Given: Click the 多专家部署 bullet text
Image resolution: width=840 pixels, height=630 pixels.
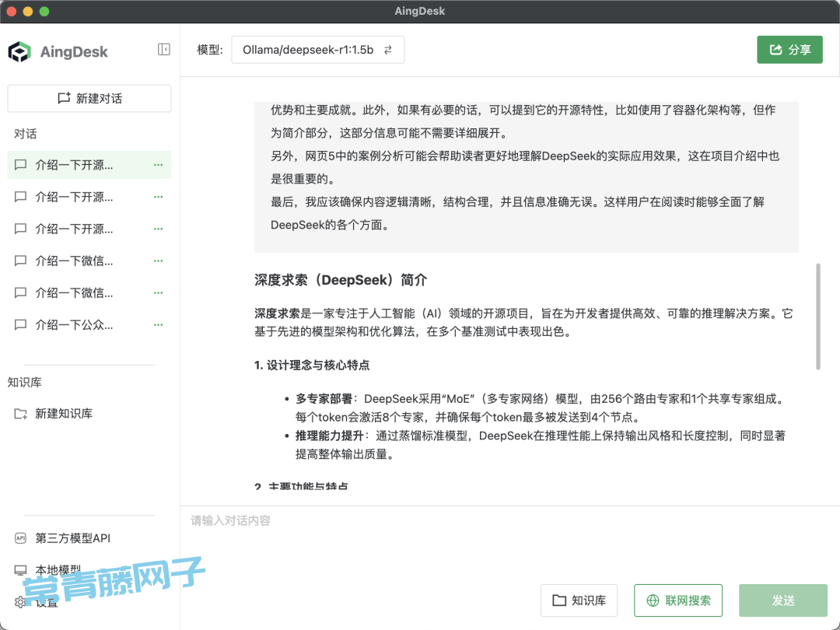Looking at the screenshot, I should (324, 399).
